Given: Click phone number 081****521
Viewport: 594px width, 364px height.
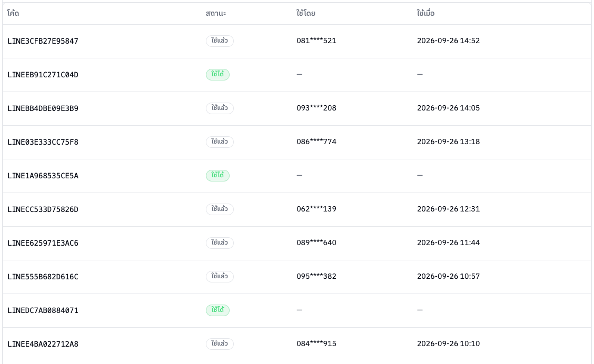Looking at the screenshot, I should click(316, 41).
